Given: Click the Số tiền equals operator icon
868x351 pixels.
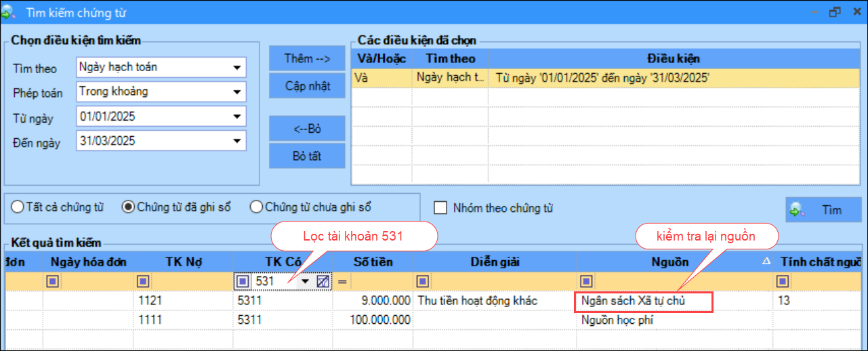Looking at the screenshot, I should point(342,281).
